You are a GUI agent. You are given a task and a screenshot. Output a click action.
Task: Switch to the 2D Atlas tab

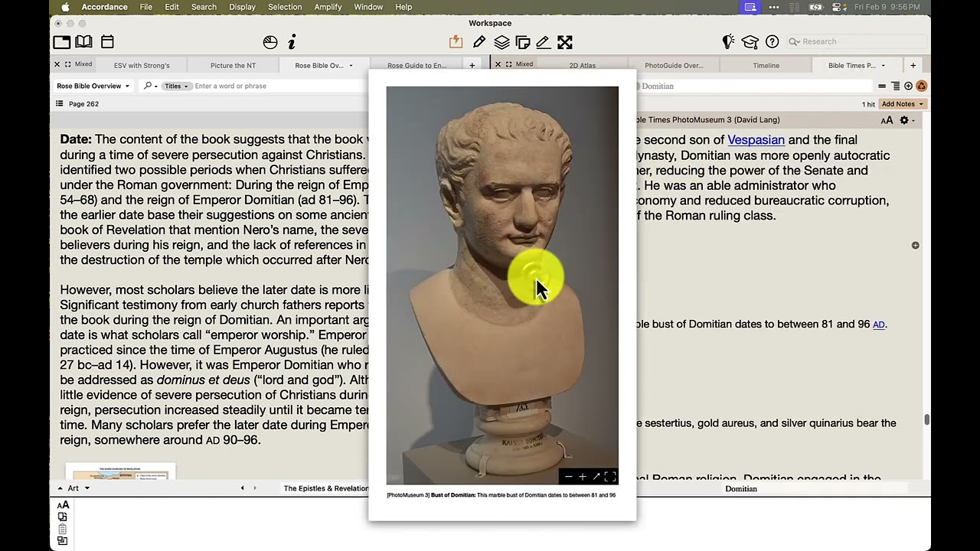click(582, 66)
